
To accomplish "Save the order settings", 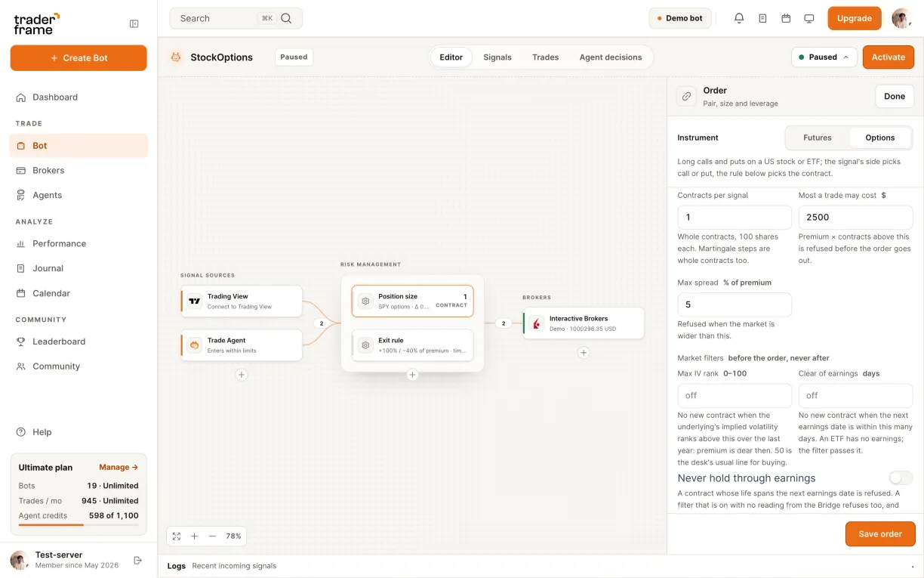I will pyautogui.click(x=880, y=533).
